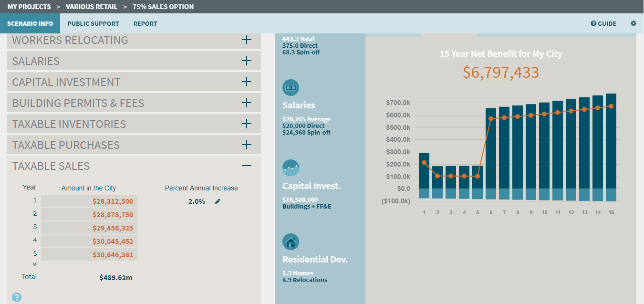This screenshot has height=304, width=644.
Task: Switch to the Public Support tab
Action: click(x=93, y=23)
